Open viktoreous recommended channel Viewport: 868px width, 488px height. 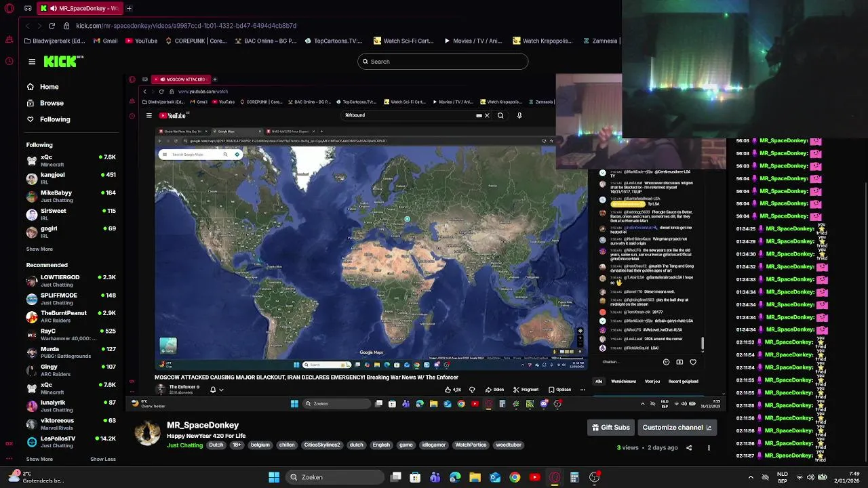pos(71,424)
